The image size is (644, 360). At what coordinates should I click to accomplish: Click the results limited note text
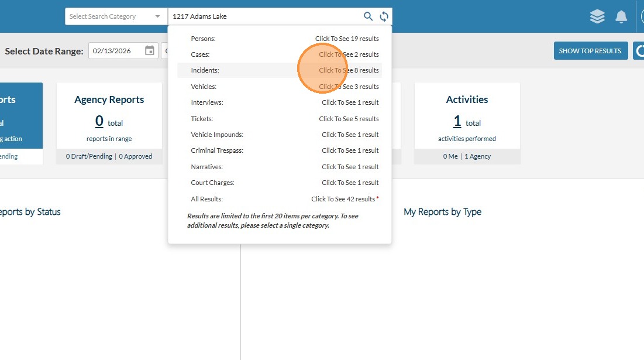273,221
